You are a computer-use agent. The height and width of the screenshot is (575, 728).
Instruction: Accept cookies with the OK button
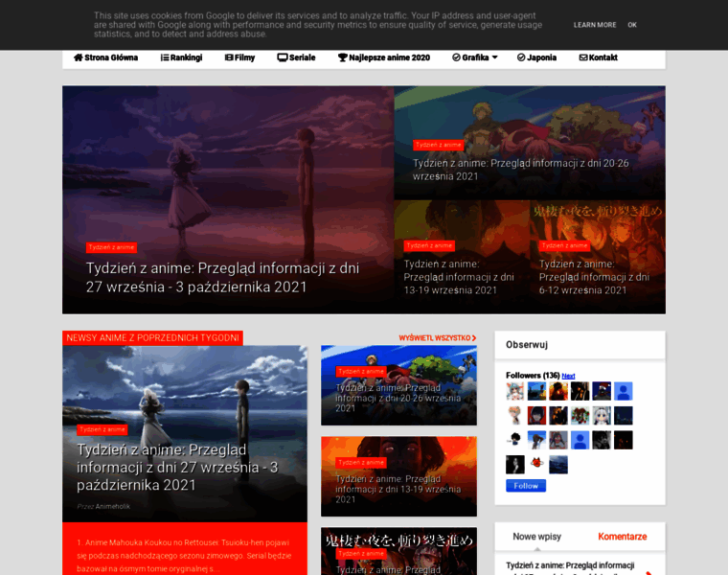pyautogui.click(x=632, y=25)
